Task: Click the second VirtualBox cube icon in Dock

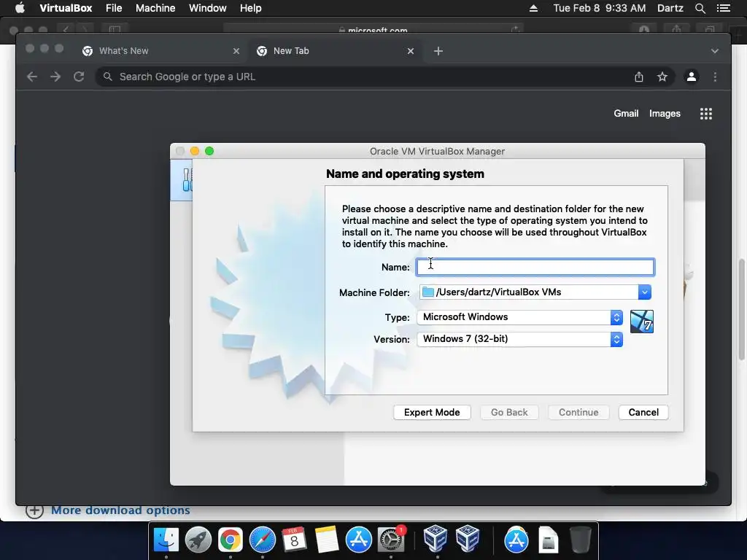Action: [x=468, y=538]
